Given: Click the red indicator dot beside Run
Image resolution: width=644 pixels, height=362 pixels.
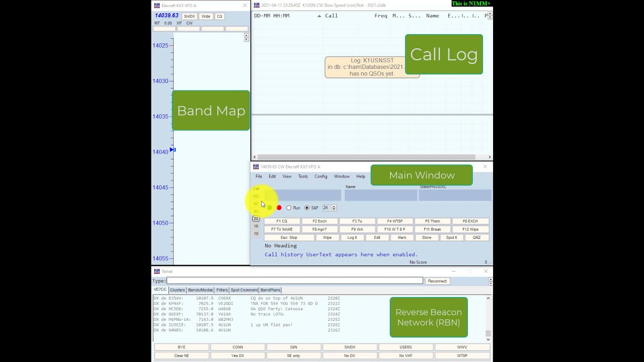Looking at the screenshot, I should (279, 208).
